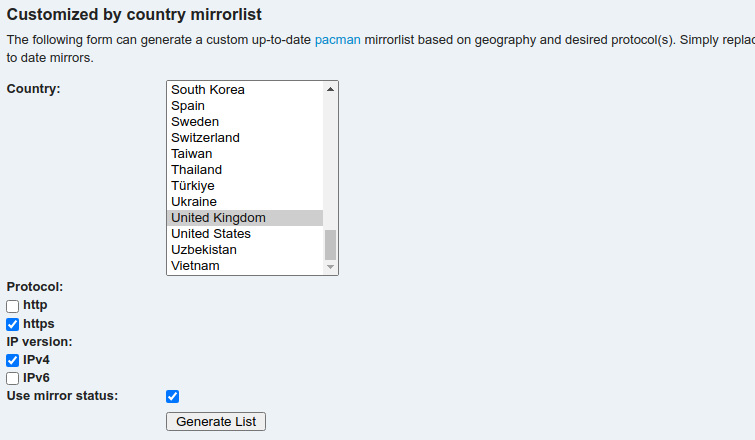Select United States in country list
The width and height of the screenshot is (755, 440).
pyautogui.click(x=211, y=234)
